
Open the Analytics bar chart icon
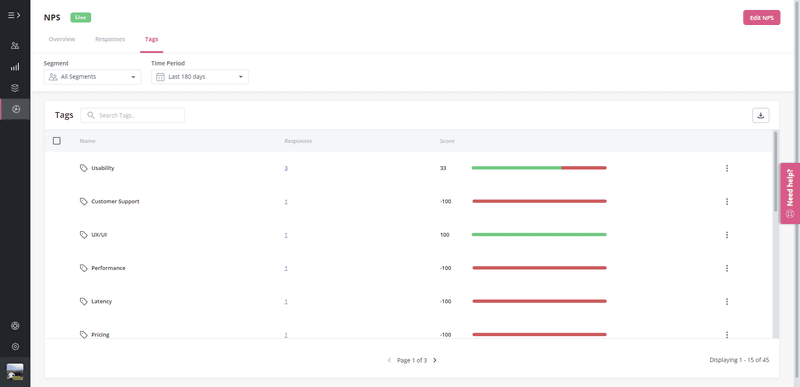point(15,67)
